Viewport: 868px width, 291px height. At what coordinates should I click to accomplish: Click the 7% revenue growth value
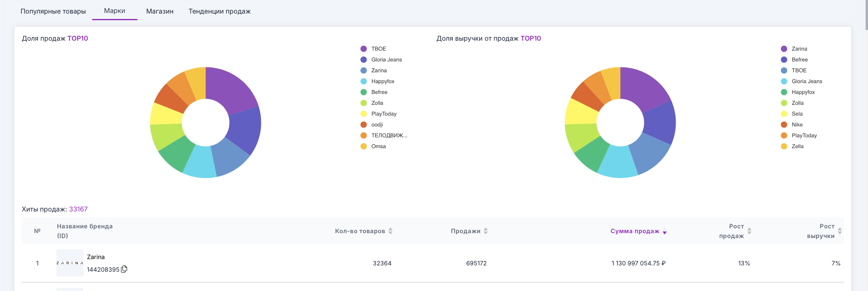(836, 263)
